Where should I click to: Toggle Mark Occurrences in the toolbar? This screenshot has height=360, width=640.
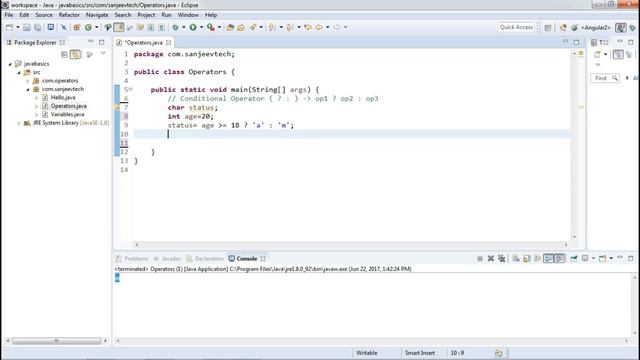coord(119,27)
